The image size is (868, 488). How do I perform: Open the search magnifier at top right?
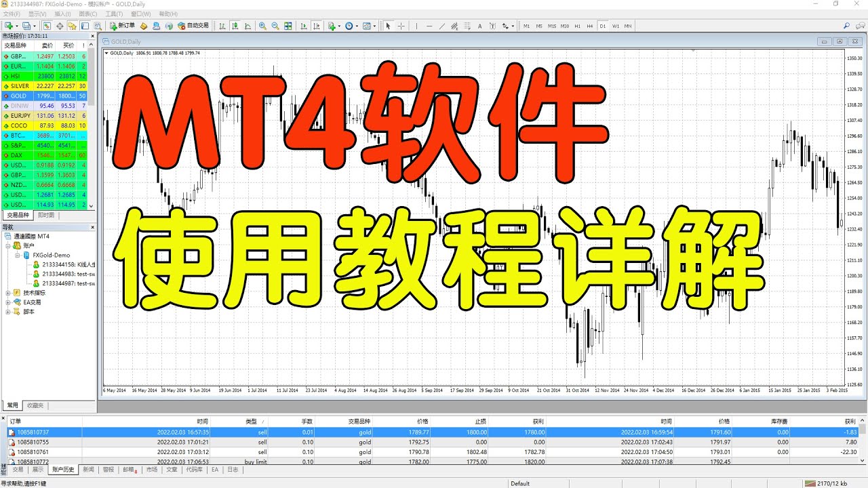pyautogui.click(x=848, y=26)
